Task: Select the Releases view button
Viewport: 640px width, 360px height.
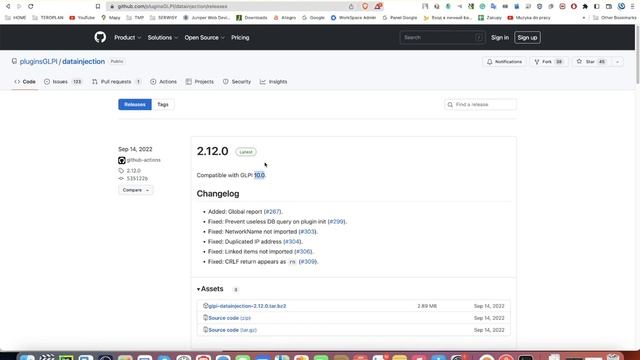Action: 135,104
